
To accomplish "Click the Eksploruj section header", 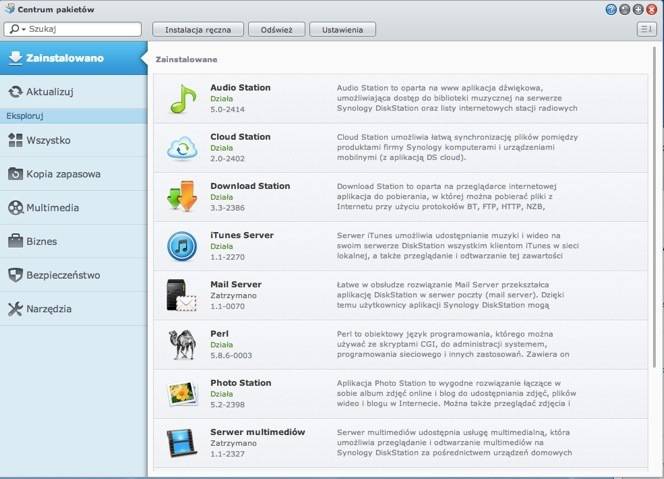I will pos(74,116).
